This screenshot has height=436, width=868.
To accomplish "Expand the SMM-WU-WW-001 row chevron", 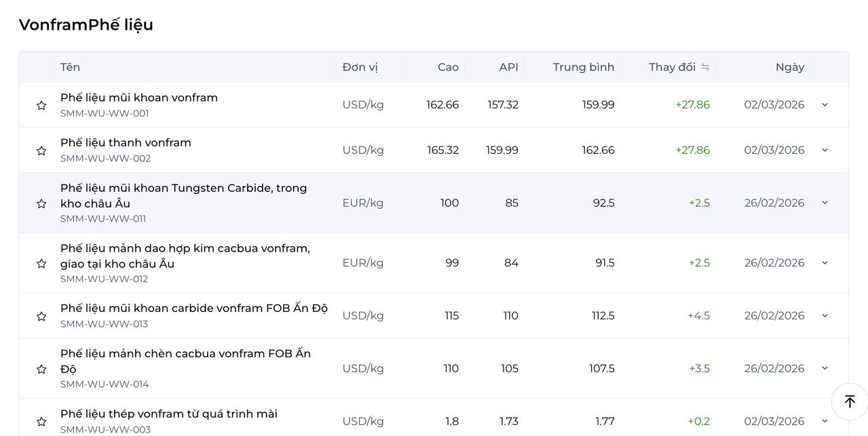I will pos(825,104).
